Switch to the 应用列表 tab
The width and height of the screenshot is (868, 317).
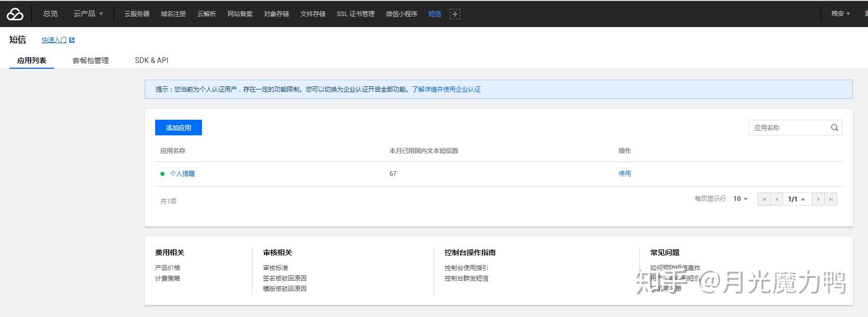coord(32,60)
